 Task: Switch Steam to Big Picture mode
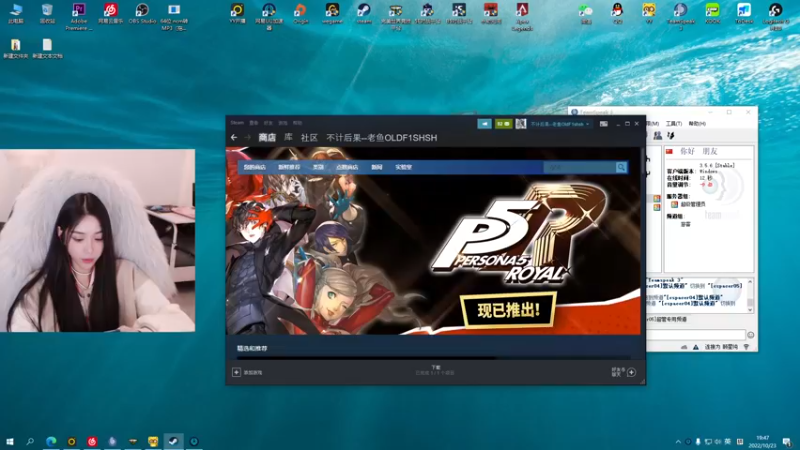point(604,124)
